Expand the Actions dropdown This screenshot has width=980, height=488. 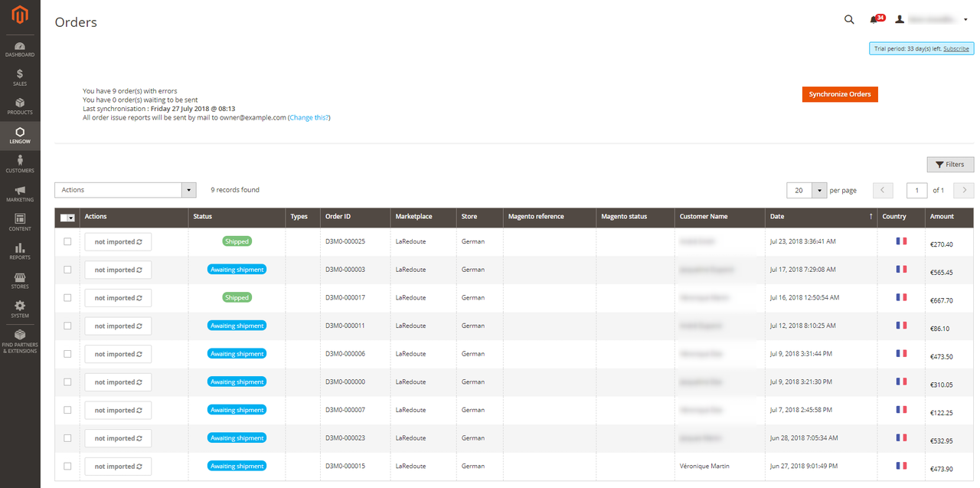coord(188,190)
